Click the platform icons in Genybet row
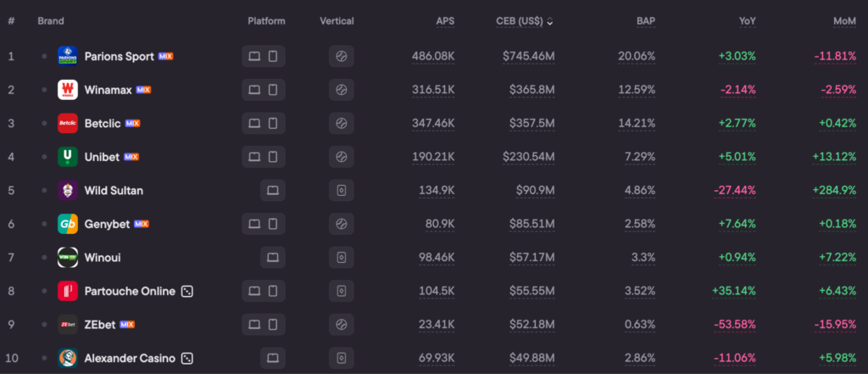Screen dimensions: 868x374 [264, 224]
